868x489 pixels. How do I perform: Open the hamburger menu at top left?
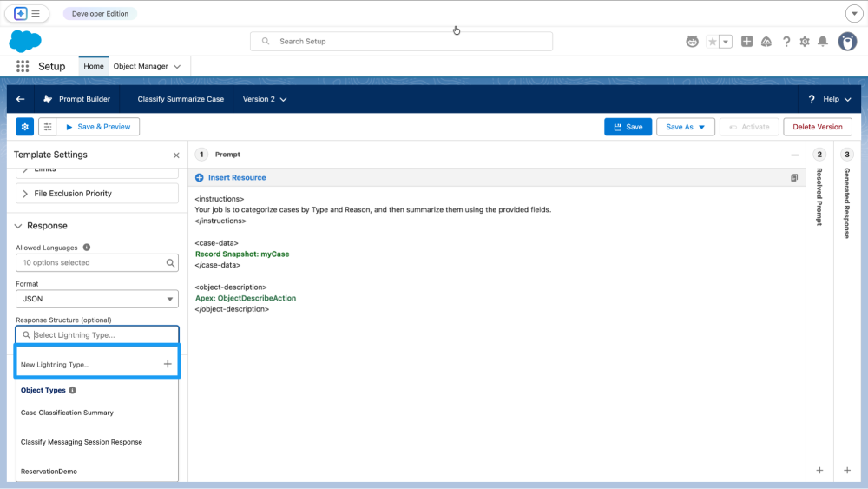[36, 13]
